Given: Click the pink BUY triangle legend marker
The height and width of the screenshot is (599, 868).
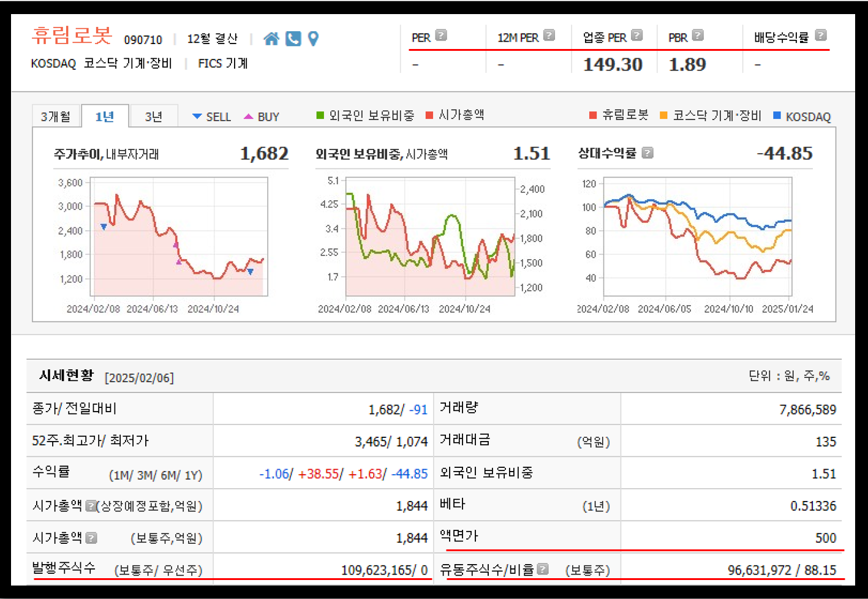Looking at the screenshot, I should click(248, 116).
